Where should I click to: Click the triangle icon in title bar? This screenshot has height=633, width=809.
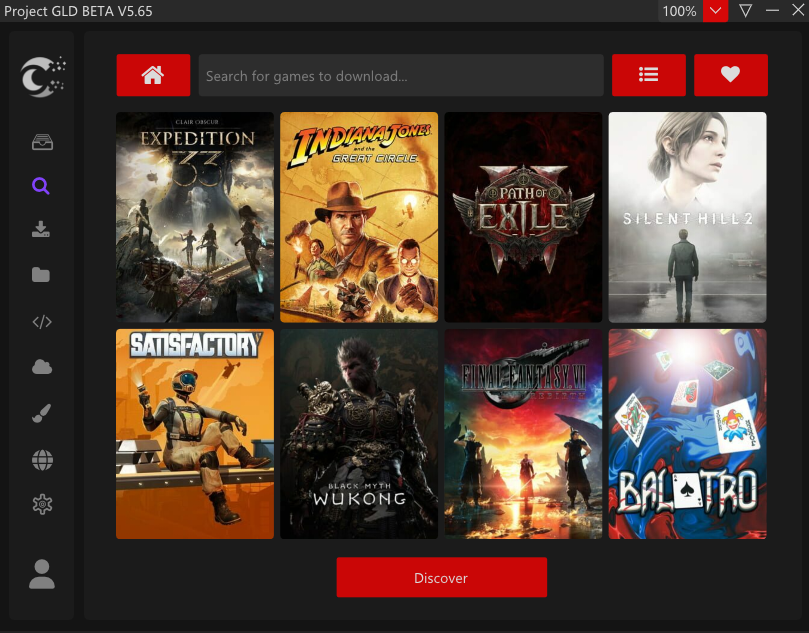745,11
